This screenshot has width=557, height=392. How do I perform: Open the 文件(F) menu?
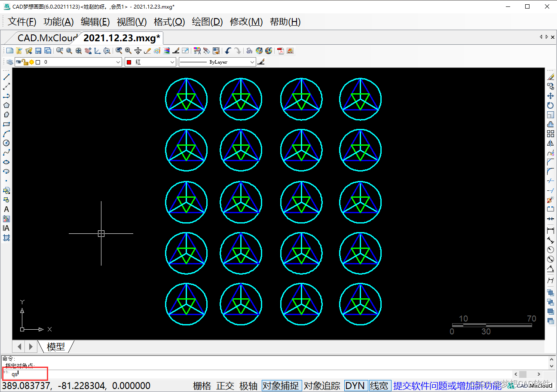pos(22,21)
